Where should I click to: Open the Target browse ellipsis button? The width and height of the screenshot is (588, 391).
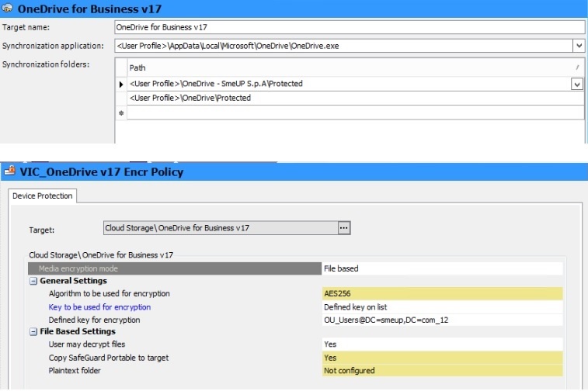344,228
